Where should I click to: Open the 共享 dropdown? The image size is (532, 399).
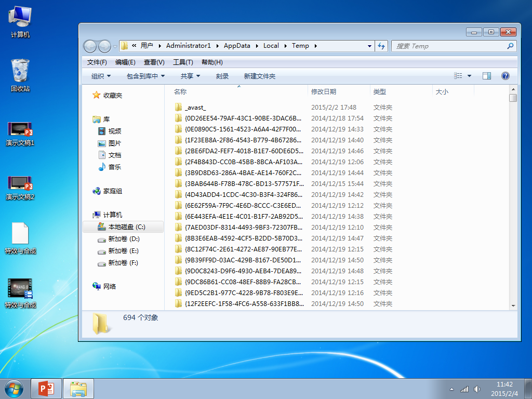(190, 76)
